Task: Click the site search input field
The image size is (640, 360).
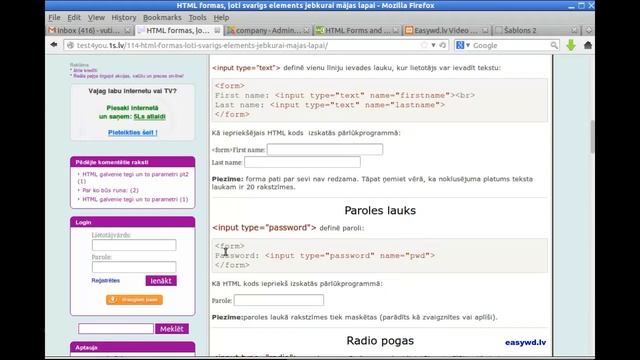Action: 116,329
